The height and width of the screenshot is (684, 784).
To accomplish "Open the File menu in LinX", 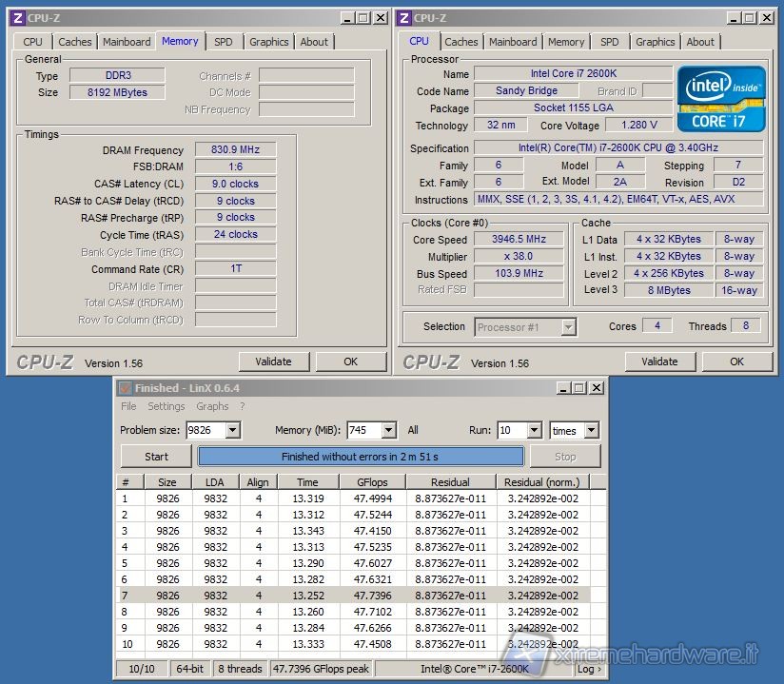I will tap(128, 406).
